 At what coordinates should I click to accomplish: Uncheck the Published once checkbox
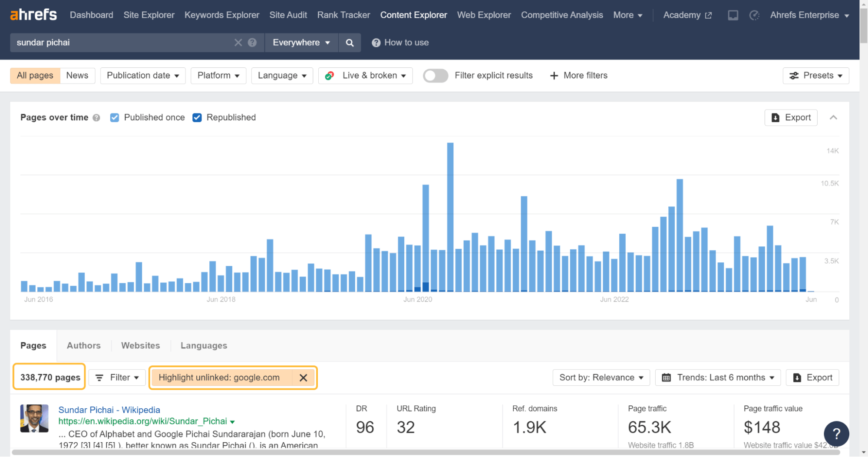114,117
